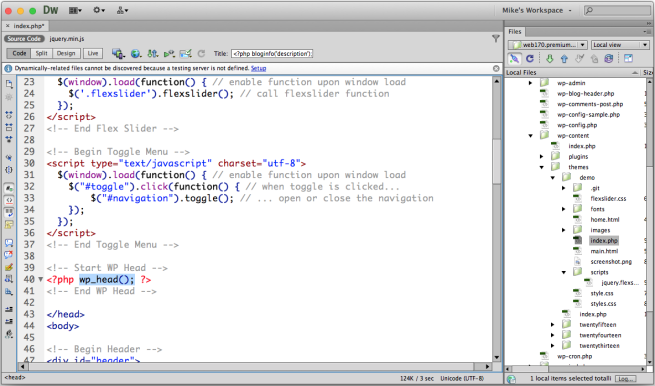Click the collapse full tag icon

[9, 114]
